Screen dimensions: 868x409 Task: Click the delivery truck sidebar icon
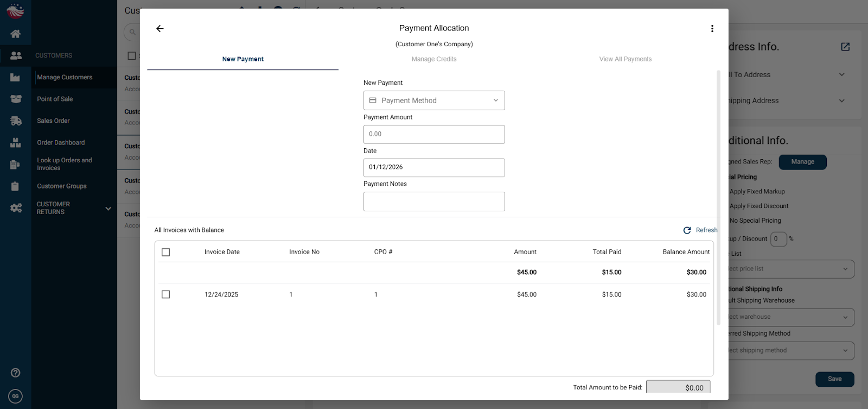tap(16, 121)
